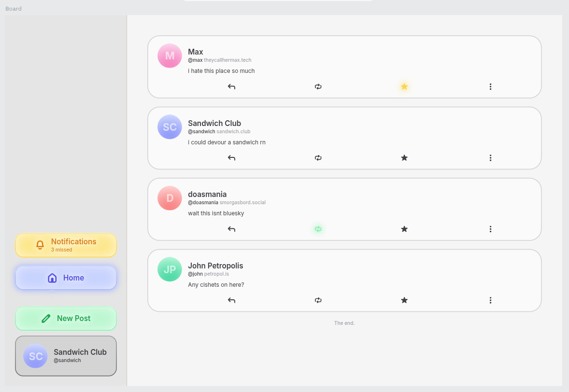The height and width of the screenshot is (392, 569).
Task: Open more menu on John Petropolis post
Action: pos(490,300)
